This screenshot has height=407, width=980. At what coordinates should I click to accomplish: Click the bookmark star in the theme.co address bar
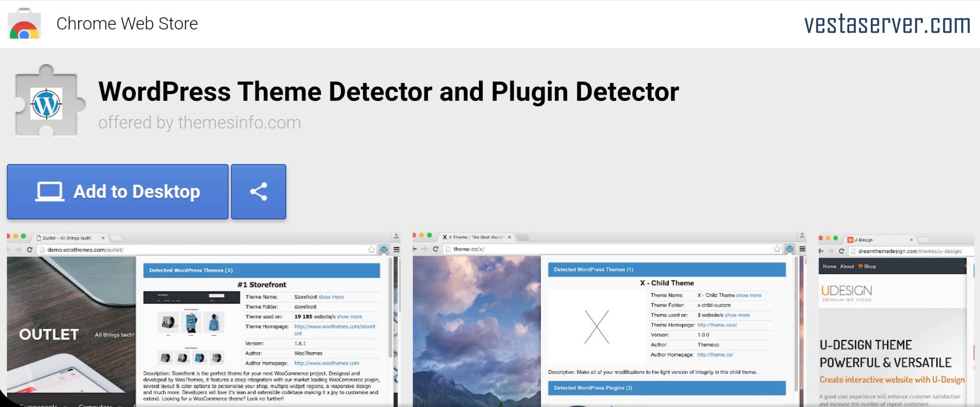tap(777, 249)
